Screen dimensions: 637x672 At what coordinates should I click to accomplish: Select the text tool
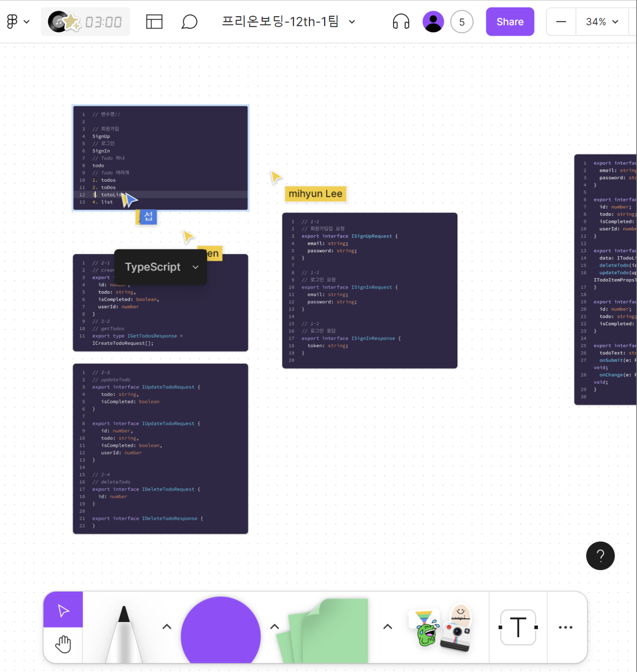(517, 628)
